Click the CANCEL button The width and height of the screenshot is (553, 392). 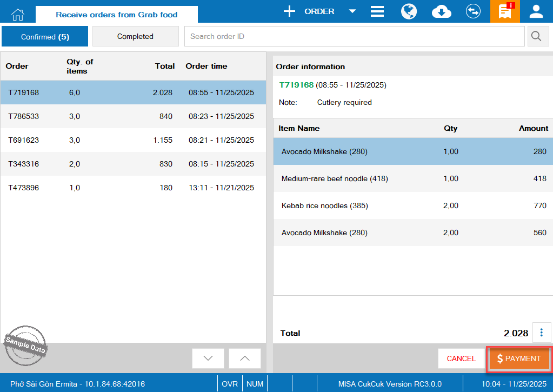pyautogui.click(x=461, y=358)
